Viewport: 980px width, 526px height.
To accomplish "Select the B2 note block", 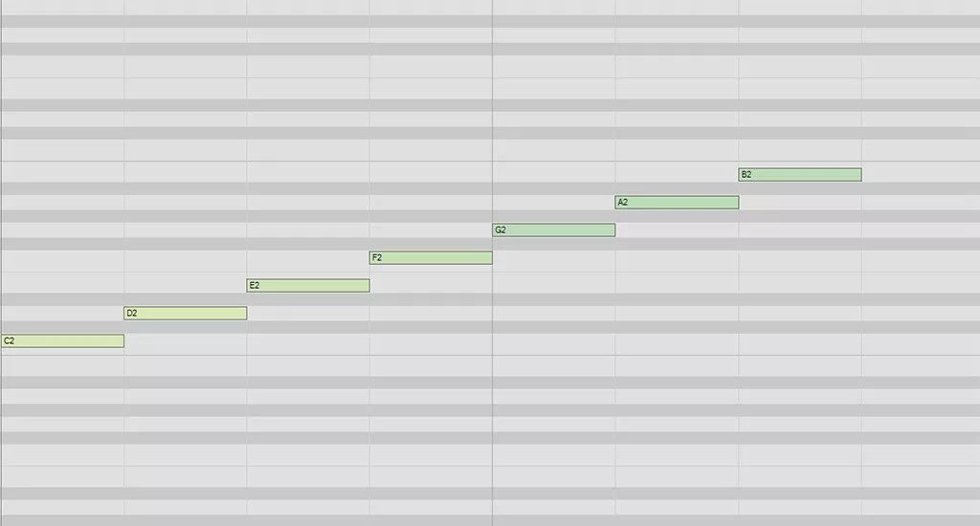I will (x=800, y=174).
